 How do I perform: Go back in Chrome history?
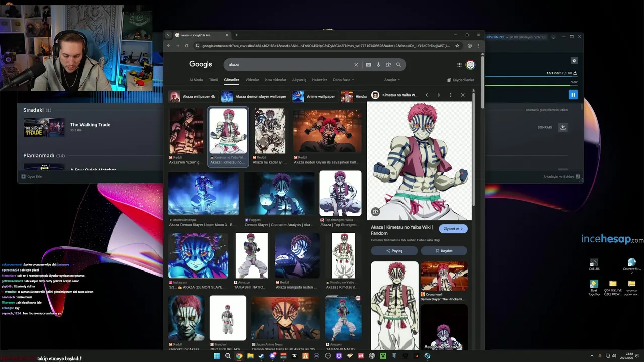pos(169,46)
